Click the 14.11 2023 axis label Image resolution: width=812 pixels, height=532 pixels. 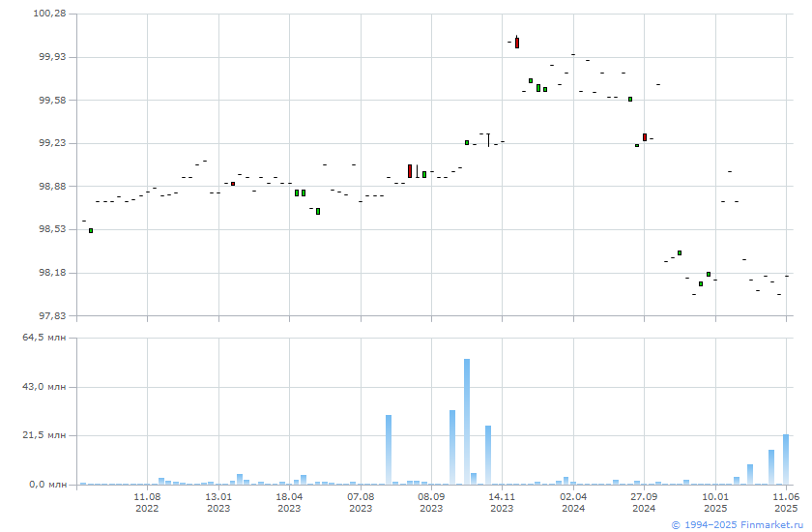pyautogui.click(x=502, y=503)
